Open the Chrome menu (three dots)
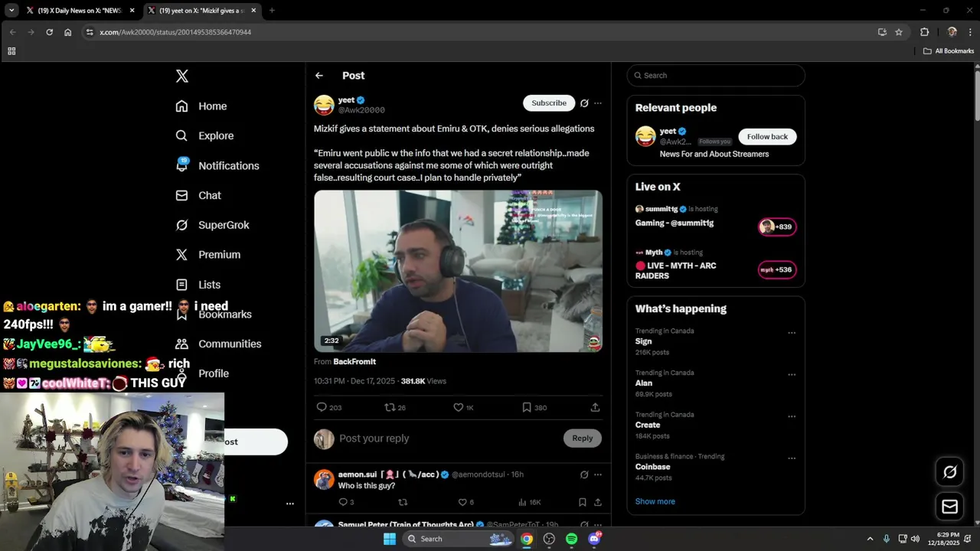Image resolution: width=980 pixels, height=551 pixels. coord(969,32)
